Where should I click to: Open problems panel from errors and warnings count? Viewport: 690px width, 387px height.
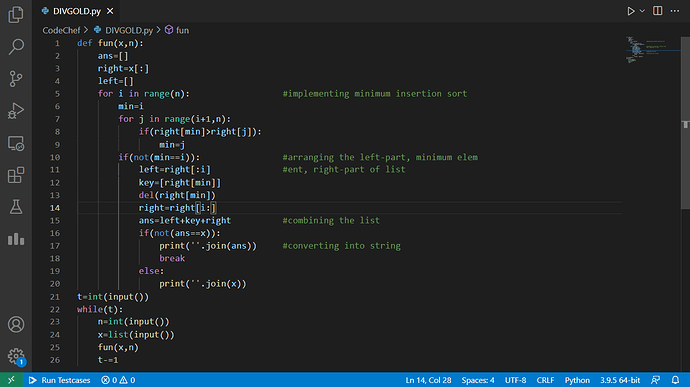tap(118, 380)
